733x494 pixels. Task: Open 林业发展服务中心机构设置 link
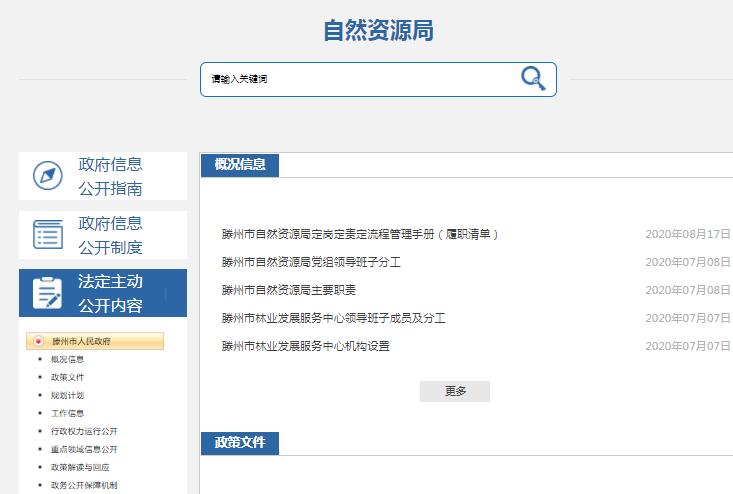coord(305,346)
